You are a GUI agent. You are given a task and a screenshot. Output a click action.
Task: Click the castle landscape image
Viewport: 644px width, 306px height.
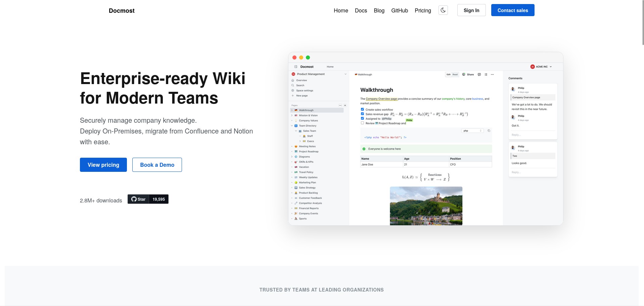pyautogui.click(x=426, y=206)
